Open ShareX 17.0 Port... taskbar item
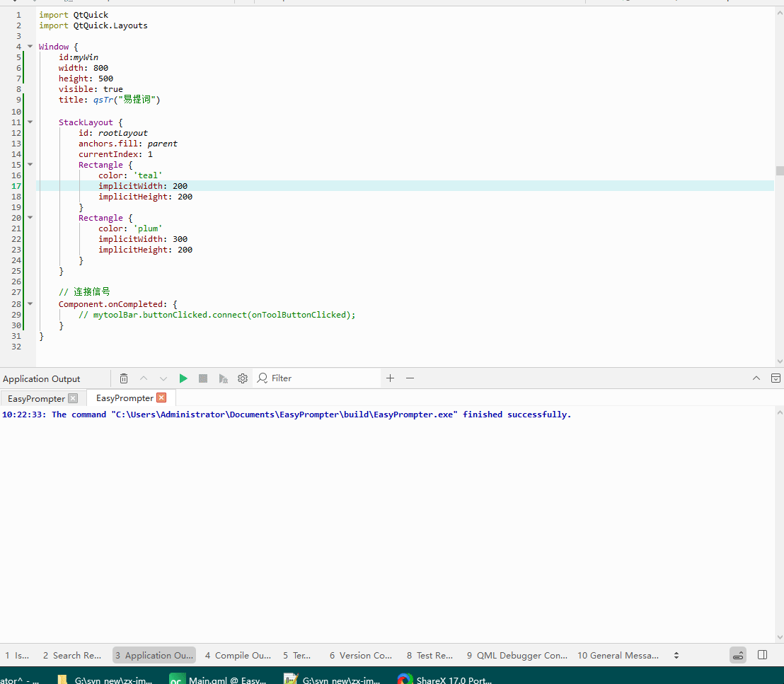Screen dimensions: 784x684 tap(444, 680)
